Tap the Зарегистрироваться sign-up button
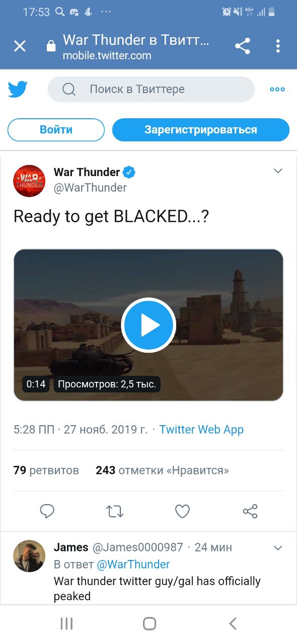 point(201,130)
